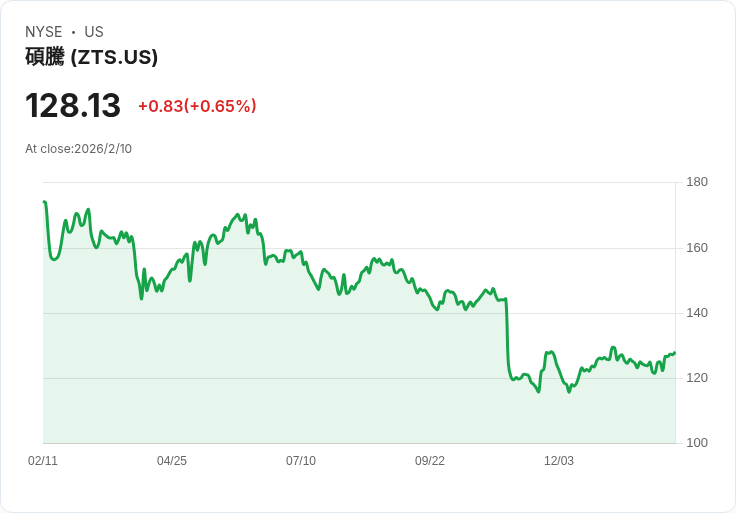Click the 碩騰 (ZTS.US) stock title

click(91, 57)
